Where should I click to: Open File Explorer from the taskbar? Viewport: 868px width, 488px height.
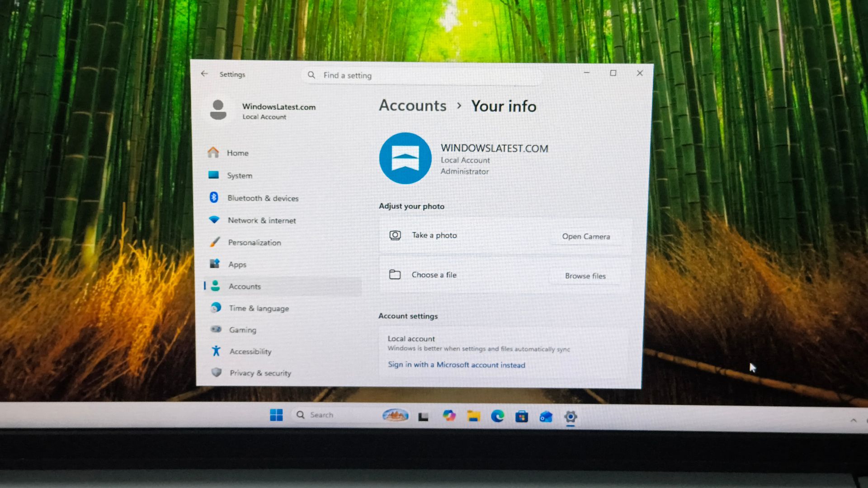(x=473, y=416)
